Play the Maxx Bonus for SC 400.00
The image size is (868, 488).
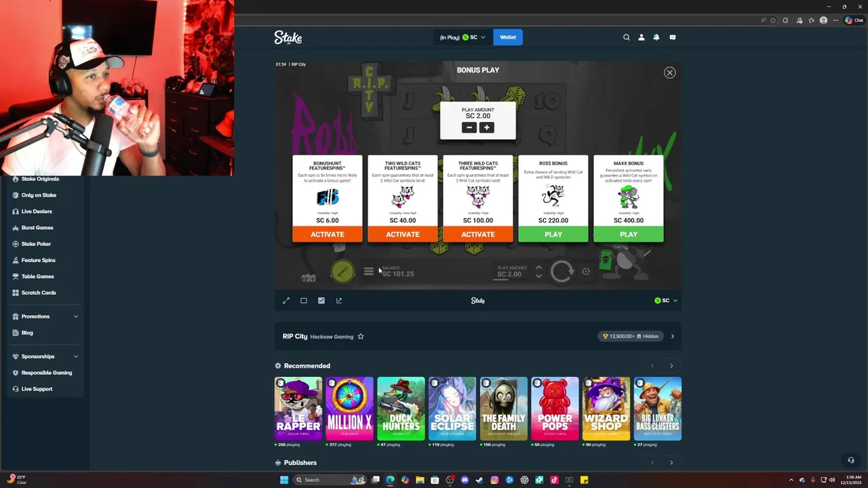coord(629,235)
